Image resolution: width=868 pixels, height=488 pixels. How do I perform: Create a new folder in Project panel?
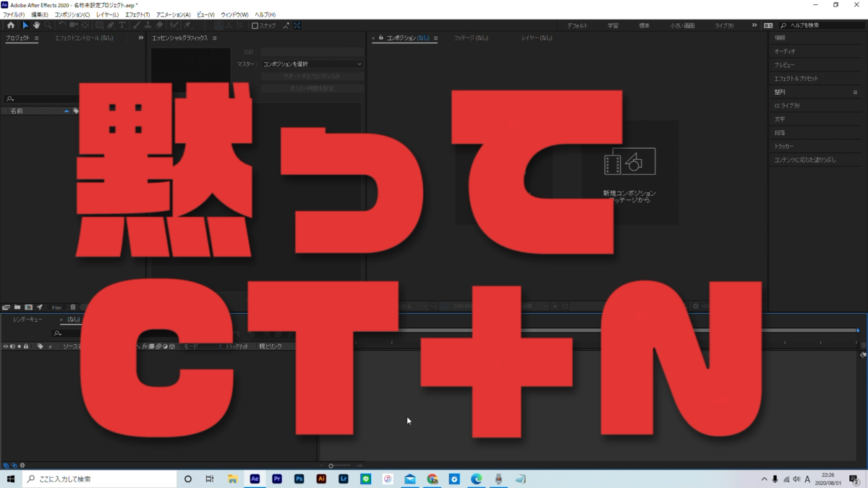(17, 307)
